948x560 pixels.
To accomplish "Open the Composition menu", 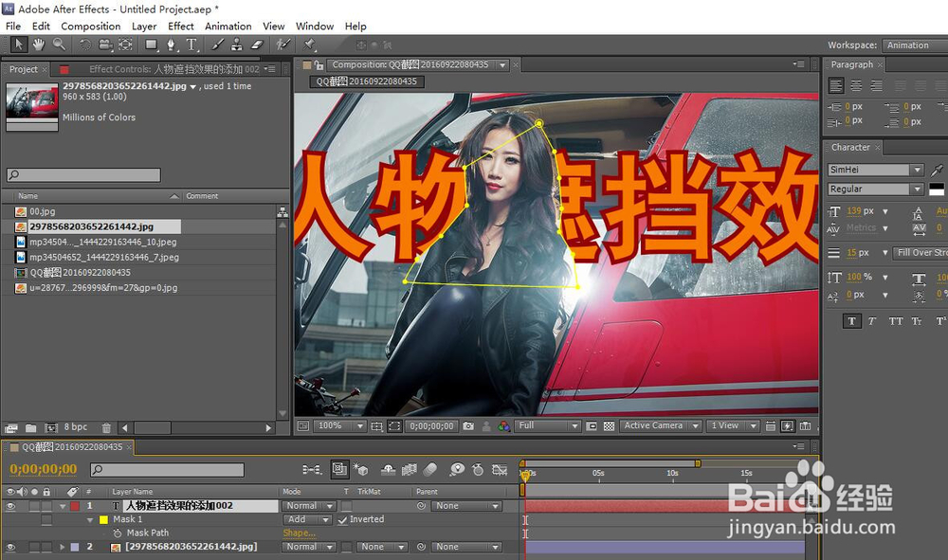I will [91, 26].
